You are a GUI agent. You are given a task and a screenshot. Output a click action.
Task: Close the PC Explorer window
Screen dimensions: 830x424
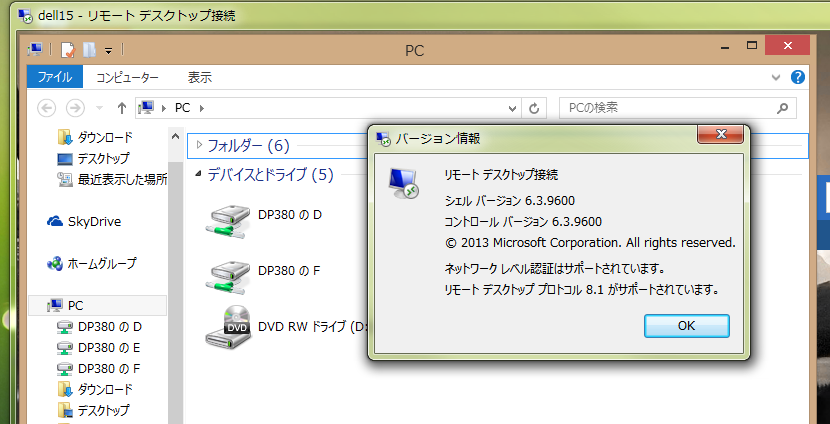pos(787,46)
